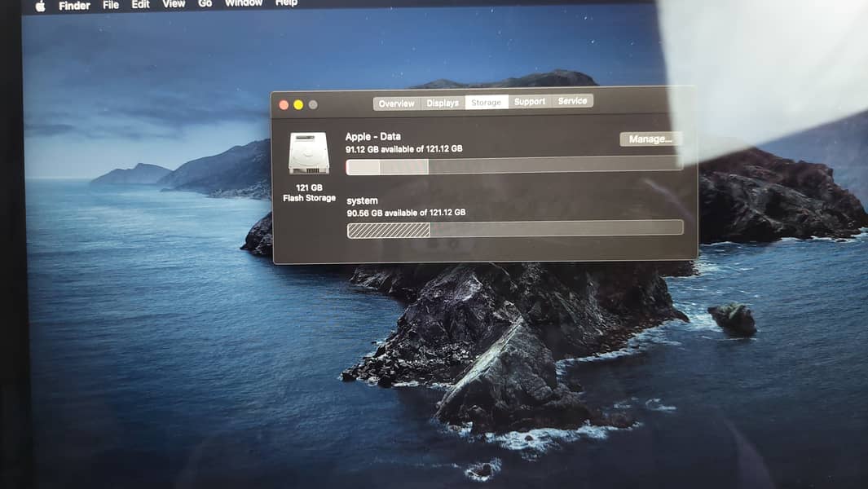Image resolution: width=868 pixels, height=489 pixels.
Task: Click '91.12 GB available of 121.12 GB'
Action: 403,149
